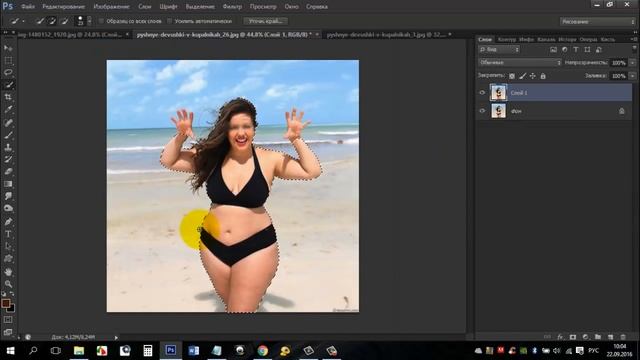Select the Pen tool
The width and height of the screenshot is (640, 360).
tap(8, 222)
